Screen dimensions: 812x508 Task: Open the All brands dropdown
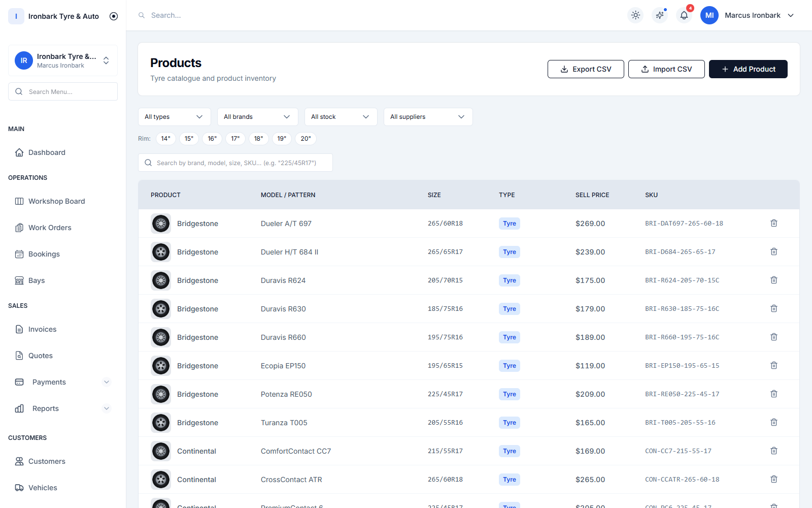[x=258, y=117]
